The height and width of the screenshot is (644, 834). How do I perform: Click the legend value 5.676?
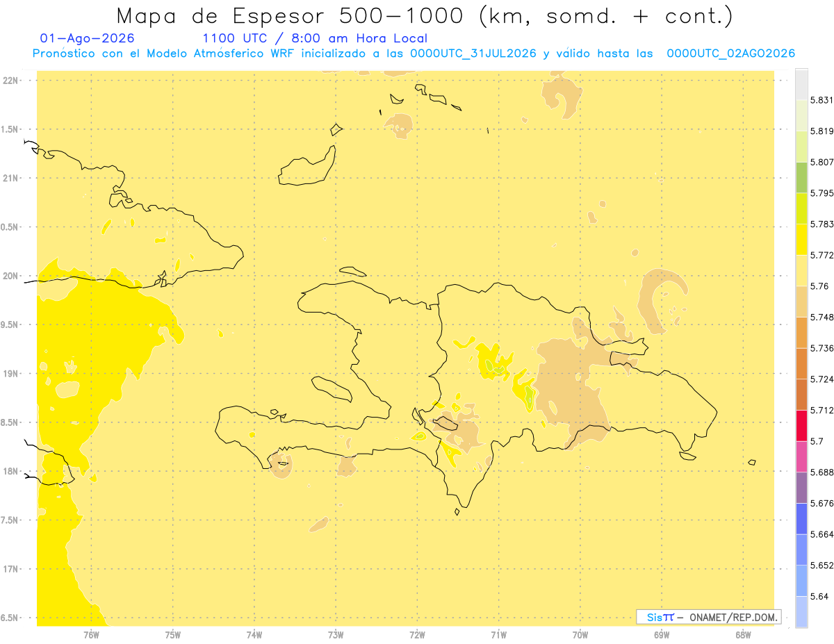click(821, 504)
